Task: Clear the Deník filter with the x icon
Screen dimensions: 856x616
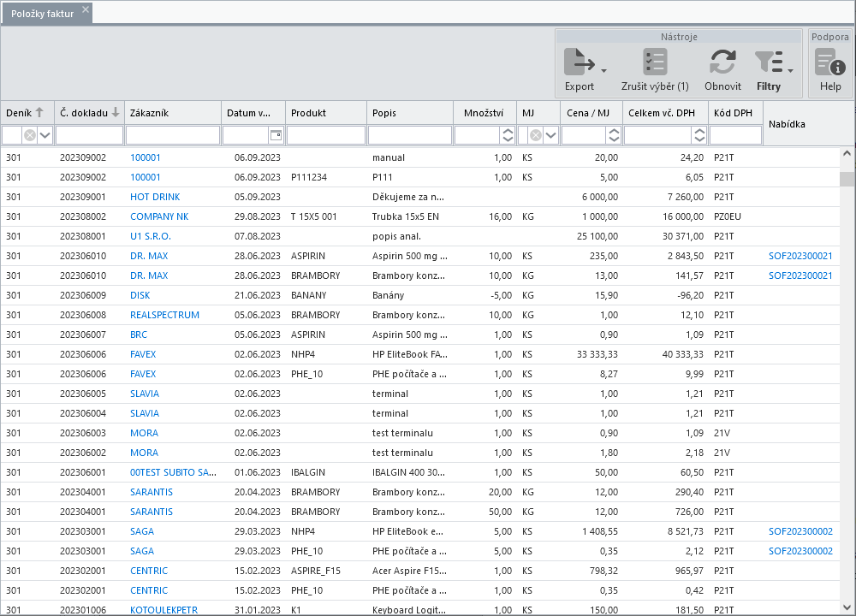Action: point(30,135)
